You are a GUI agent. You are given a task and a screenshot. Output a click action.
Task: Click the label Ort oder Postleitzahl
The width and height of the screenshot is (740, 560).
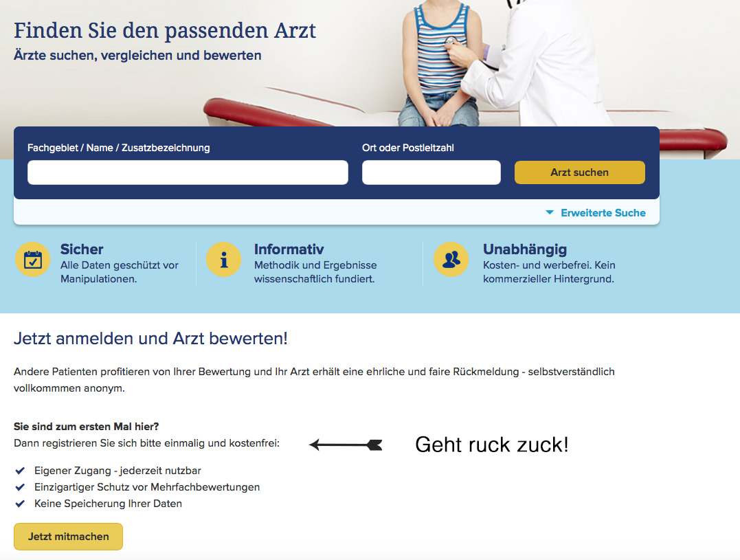407,148
